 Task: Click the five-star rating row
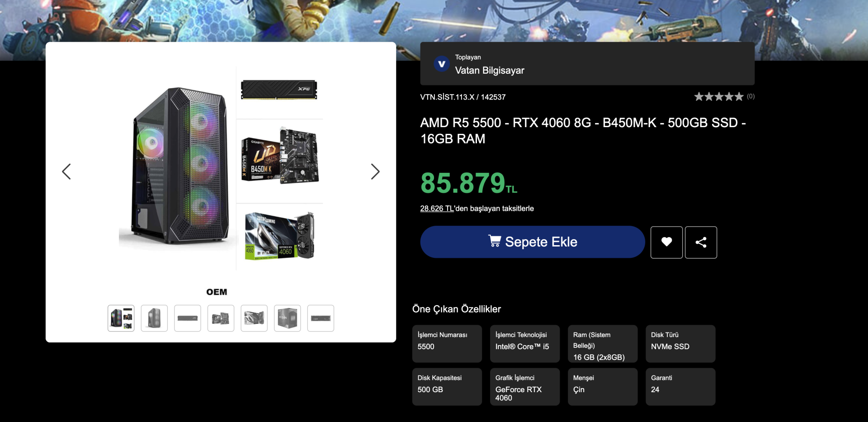click(x=719, y=96)
